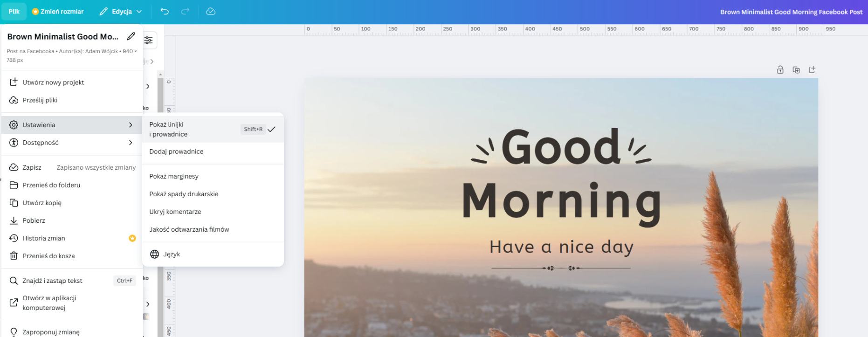The image size is (868, 337).
Task: Click the crown premium badge on Historia zmian
Action: point(132,238)
